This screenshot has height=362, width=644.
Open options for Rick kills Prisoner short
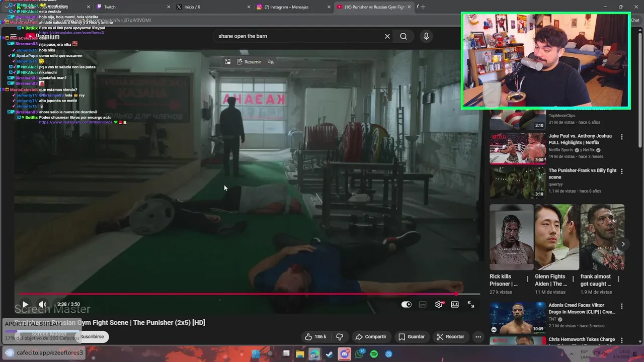tap(527, 279)
